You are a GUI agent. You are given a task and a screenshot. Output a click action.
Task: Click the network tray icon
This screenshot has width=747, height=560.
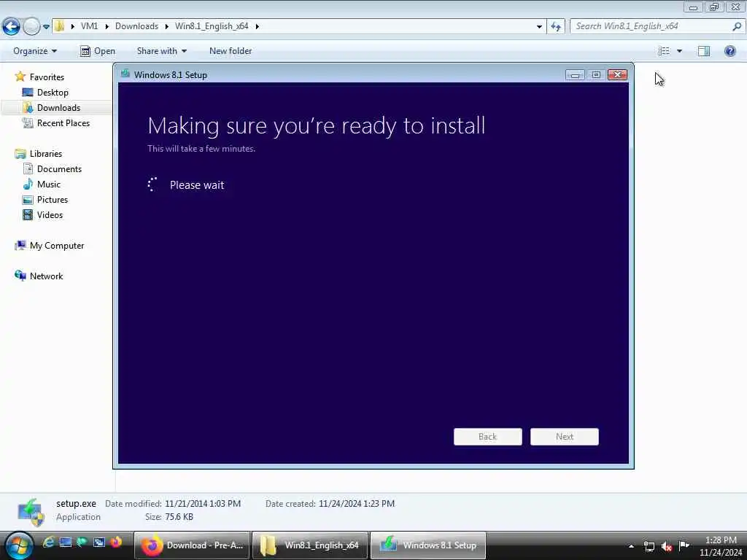pos(649,546)
